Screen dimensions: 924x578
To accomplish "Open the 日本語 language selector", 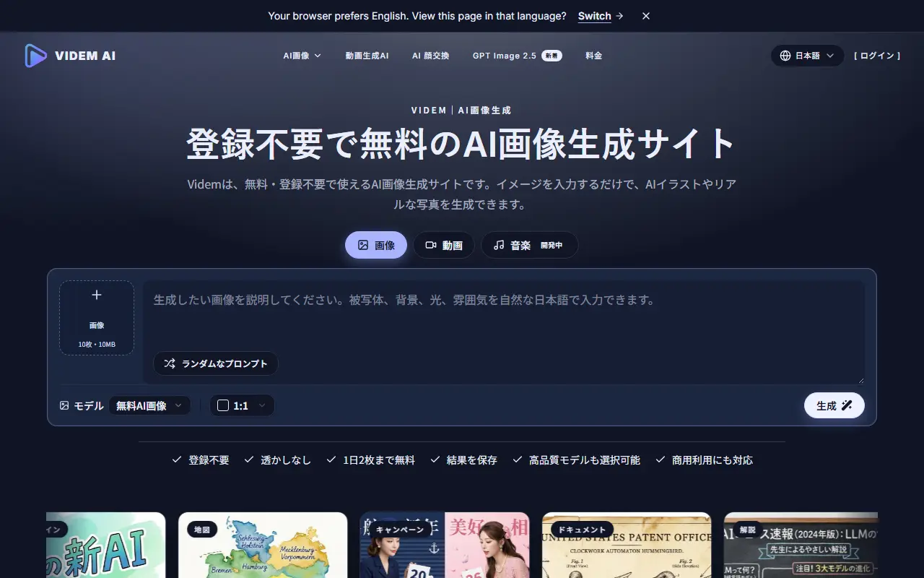I will [807, 56].
